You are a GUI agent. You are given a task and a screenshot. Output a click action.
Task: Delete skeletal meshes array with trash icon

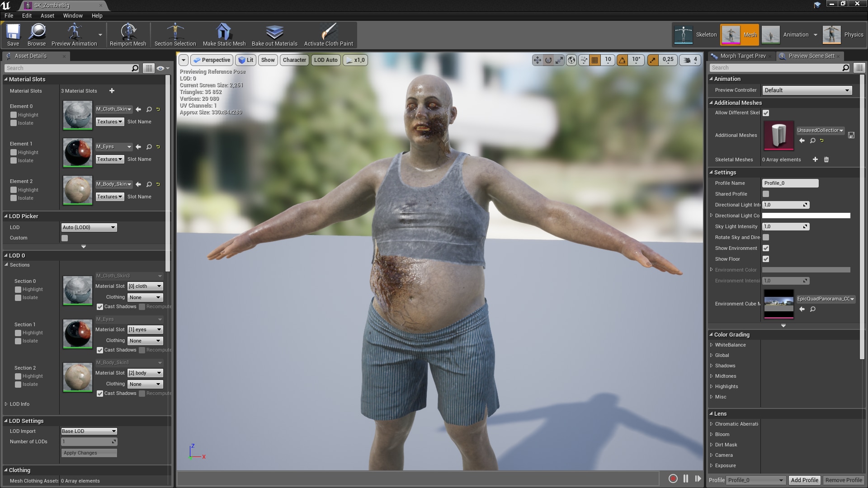point(826,160)
